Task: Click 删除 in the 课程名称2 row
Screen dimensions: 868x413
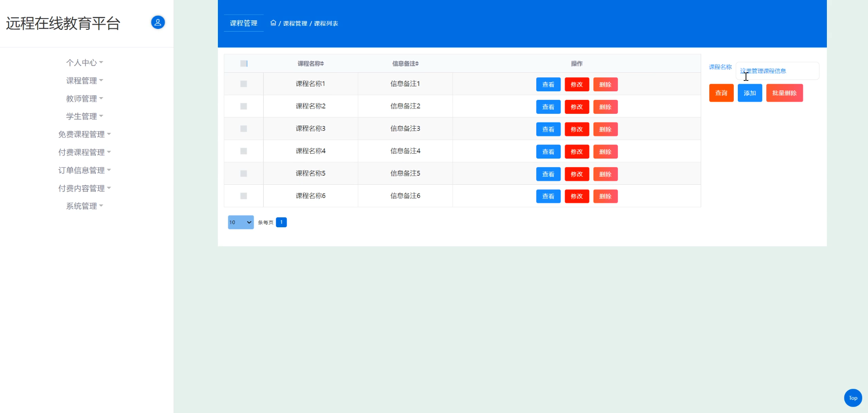Action: (x=605, y=107)
